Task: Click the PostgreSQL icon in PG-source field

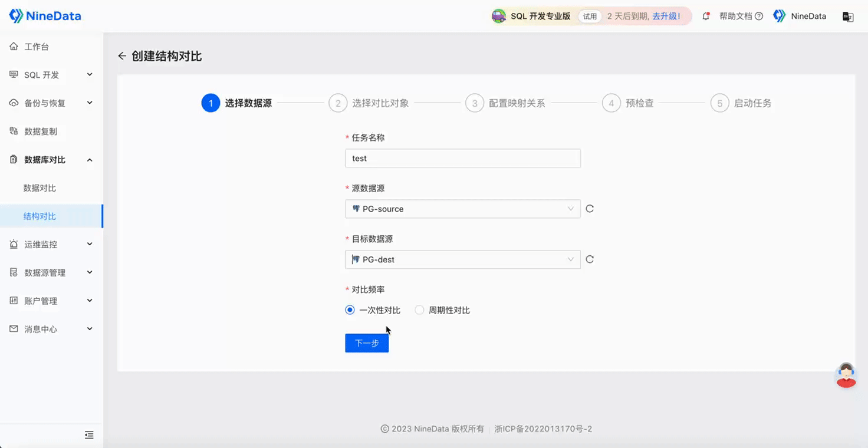Action: [356, 209]
